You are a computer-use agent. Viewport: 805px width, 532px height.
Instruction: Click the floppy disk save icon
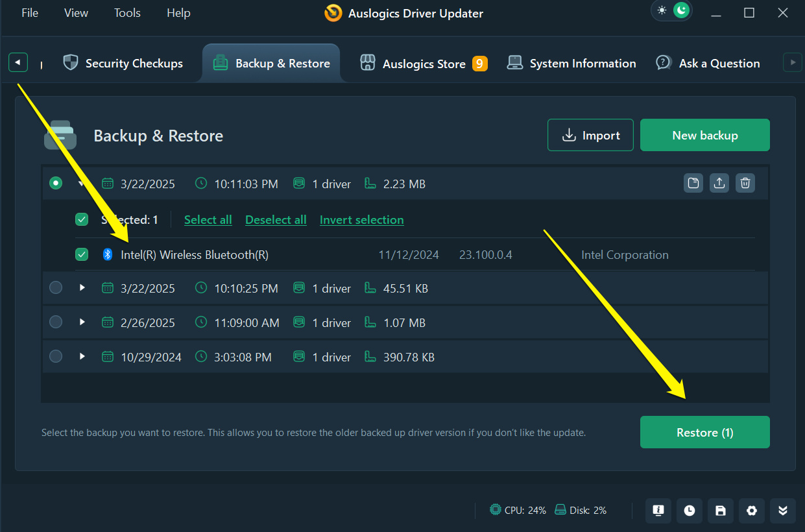[x=721, y=511]
